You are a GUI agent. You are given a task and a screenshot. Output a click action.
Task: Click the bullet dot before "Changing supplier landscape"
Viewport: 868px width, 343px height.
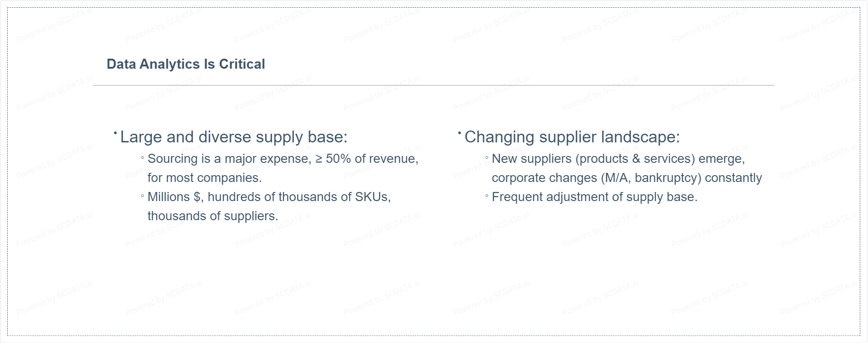[459, 133]
